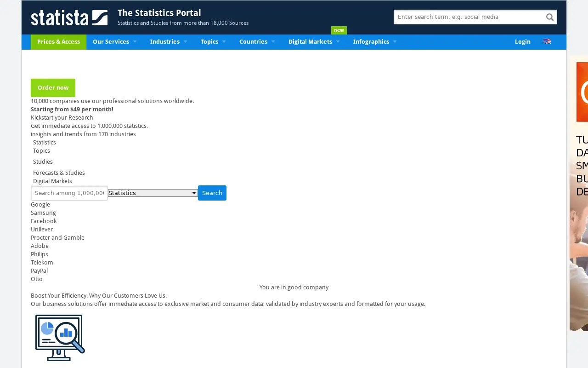This screenshot has height=368, width=588.
Task: Select the Studies search tab
Action: (43, 162)
